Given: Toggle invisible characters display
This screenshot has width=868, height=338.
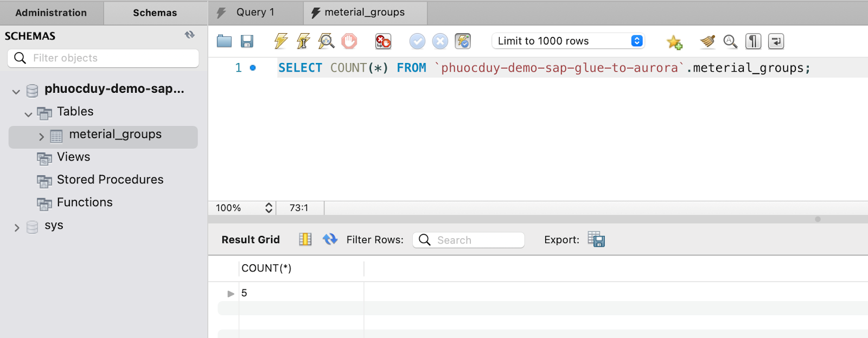Looking at the screenshot, I should [x=753, y=41].
